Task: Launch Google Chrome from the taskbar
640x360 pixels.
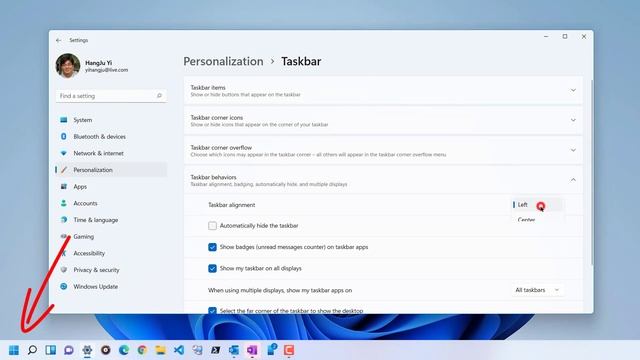Action: click(x=142, y=350)
